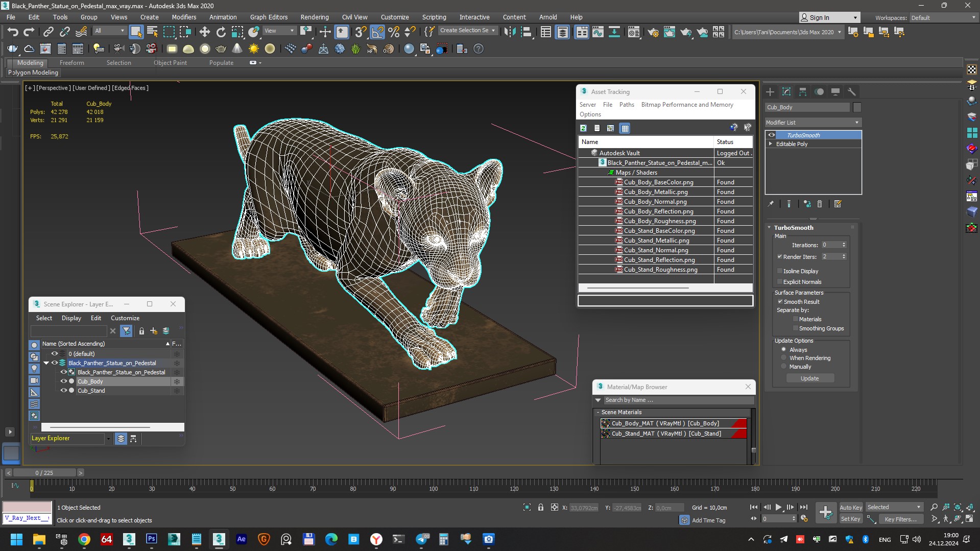Open the Motion panel tab
The image size is (980, 551).
pyautogui.click(x=819, y=92)
